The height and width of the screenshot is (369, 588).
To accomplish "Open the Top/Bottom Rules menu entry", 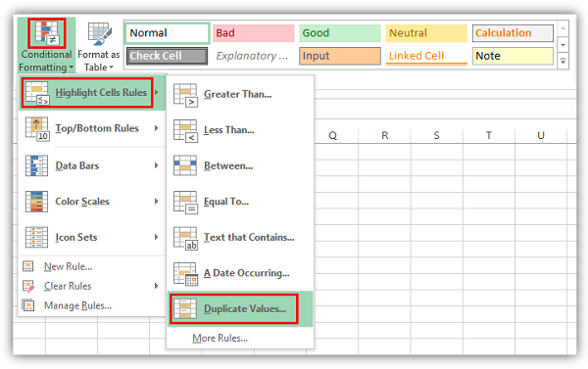I will tap(92, 128).
